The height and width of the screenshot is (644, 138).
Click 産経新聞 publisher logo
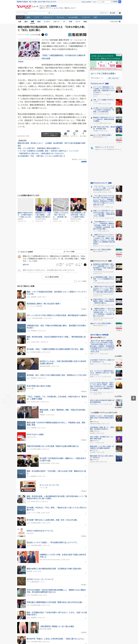77,35
